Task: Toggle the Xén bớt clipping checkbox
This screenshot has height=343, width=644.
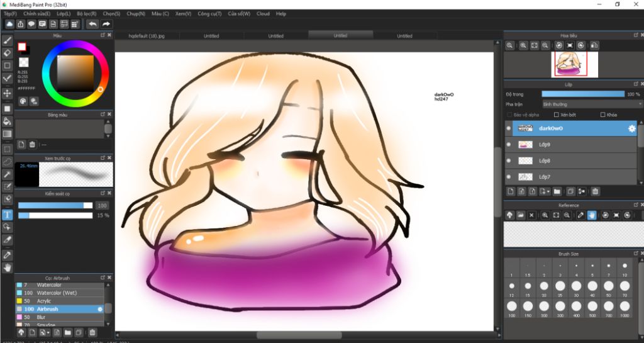Action: pos(557,115)
